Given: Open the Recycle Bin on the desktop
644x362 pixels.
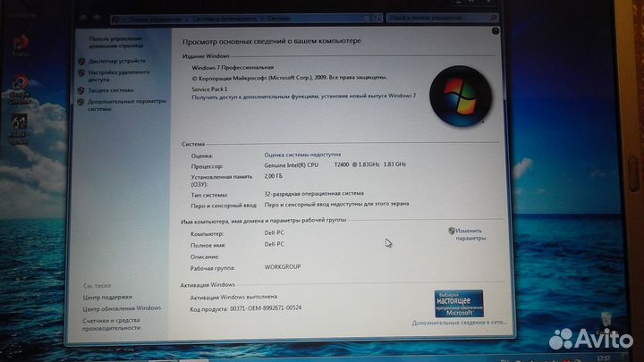Looking at the screenshot, I should click(x=606, y=323).
